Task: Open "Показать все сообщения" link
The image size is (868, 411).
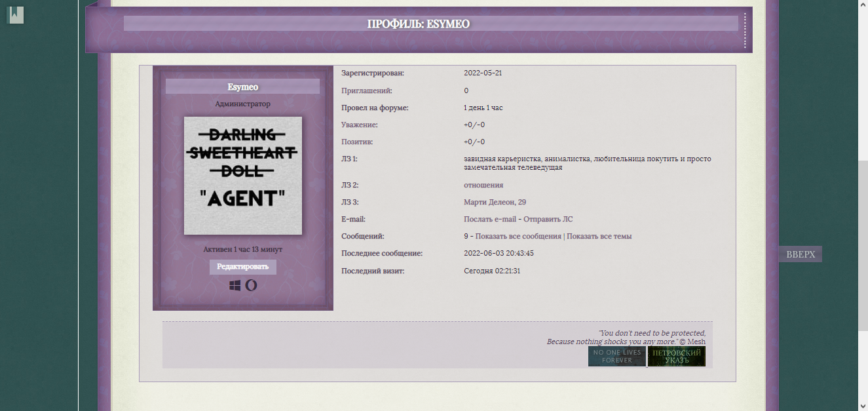Action: (x=518, y=236)
